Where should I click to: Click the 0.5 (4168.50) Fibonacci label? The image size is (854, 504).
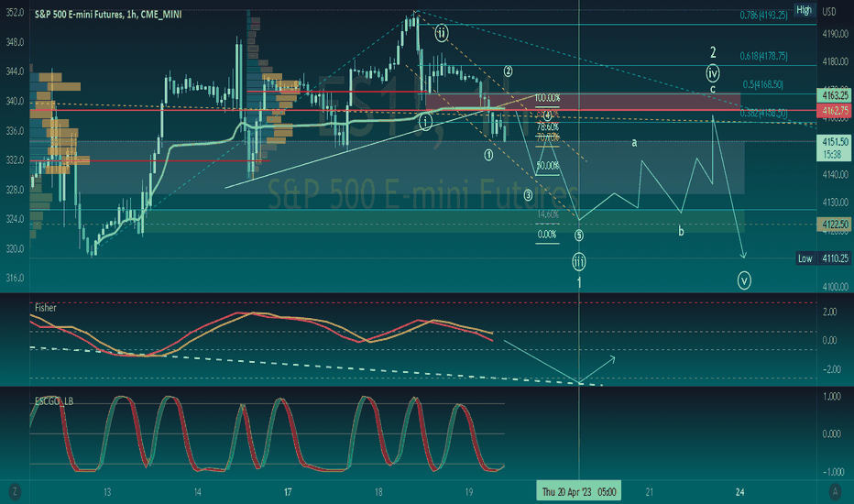(x=763, y=84)
